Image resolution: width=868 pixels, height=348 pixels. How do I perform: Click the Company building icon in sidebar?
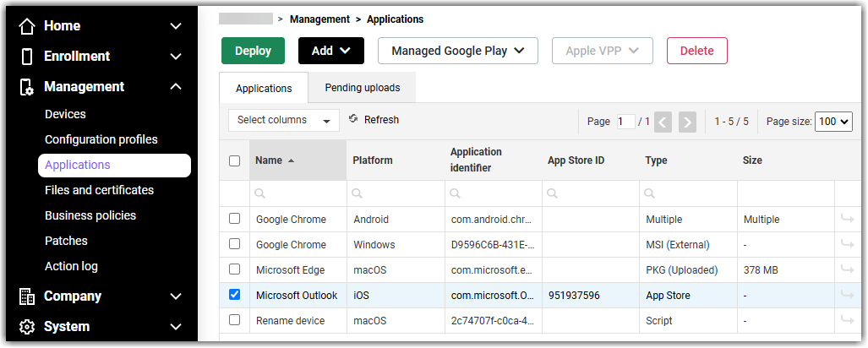pyautogui.click(x=27, y=296)
